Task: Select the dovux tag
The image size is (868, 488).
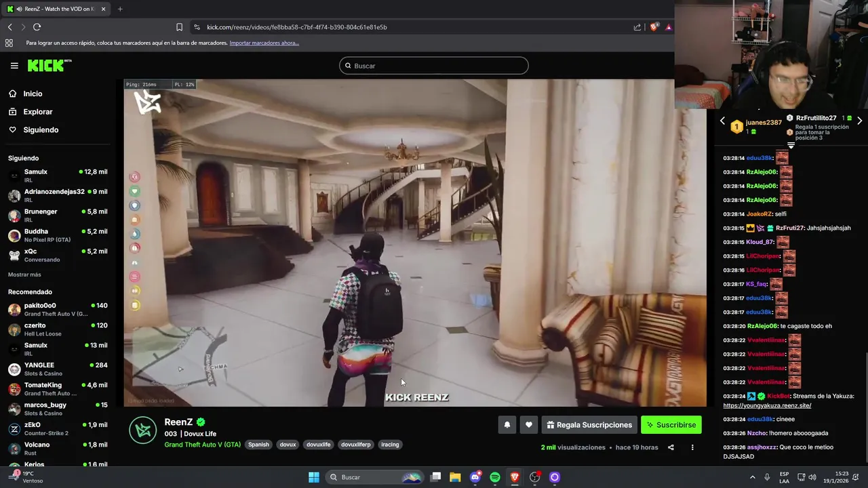Action: click(x=288, y=445)
